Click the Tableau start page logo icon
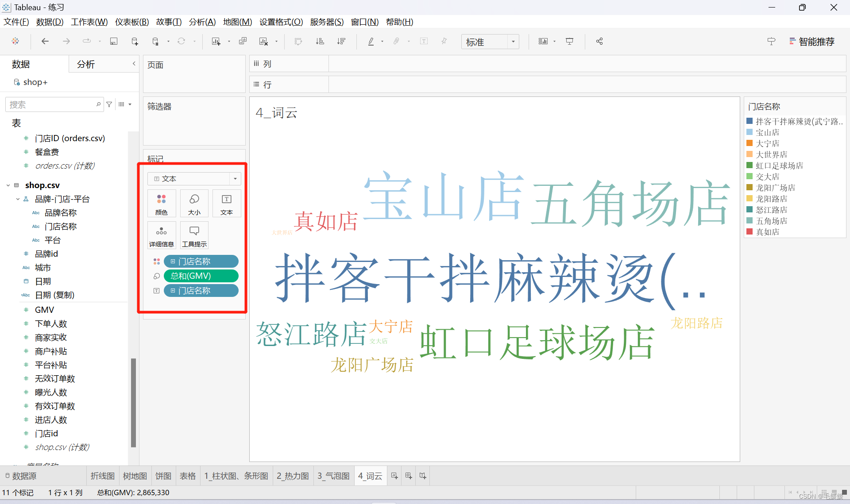Image resolution: width=850 pixels, height=504 pixels. tap(15, 41)
